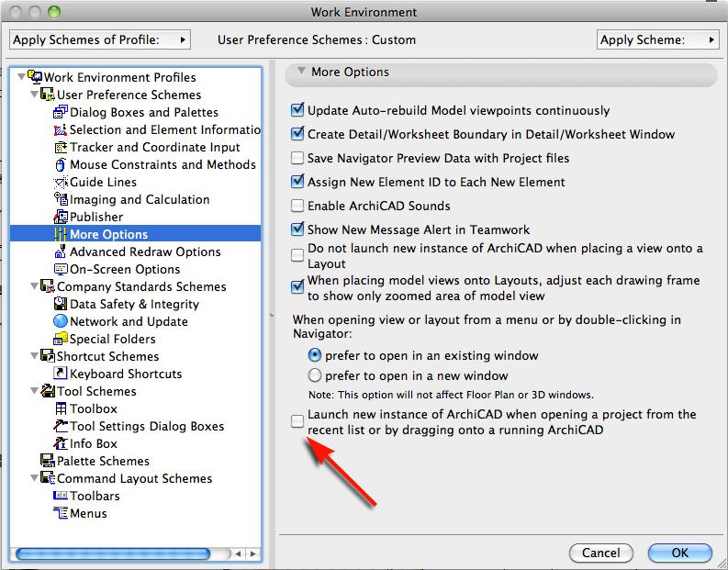Click the Toolbars icon
This screenshot has width=728, height=570.
pyautogui.click(x=61, y=496)
